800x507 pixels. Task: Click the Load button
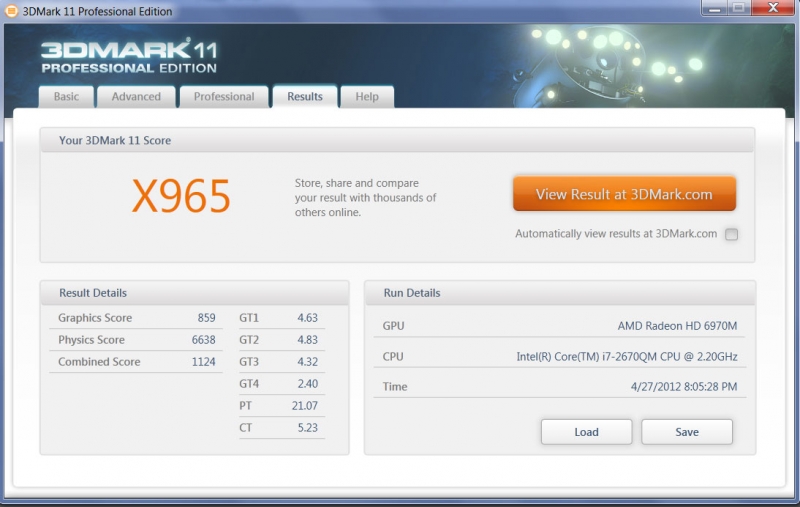[586, 432]
